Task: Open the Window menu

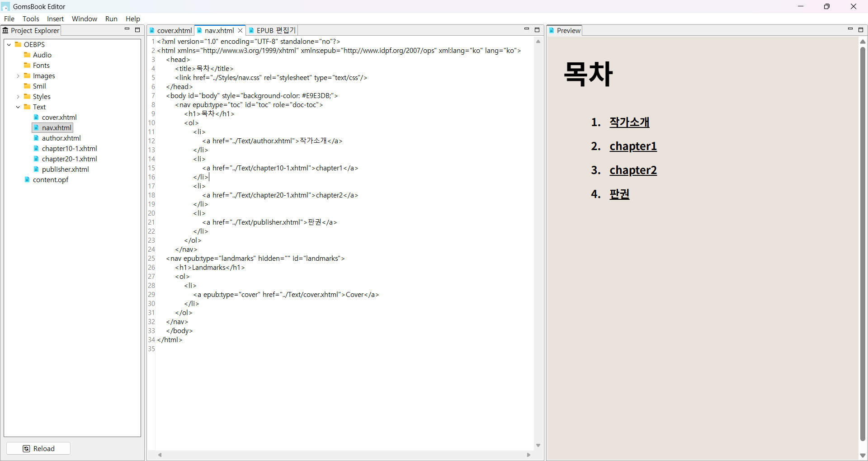Action: 85,19
